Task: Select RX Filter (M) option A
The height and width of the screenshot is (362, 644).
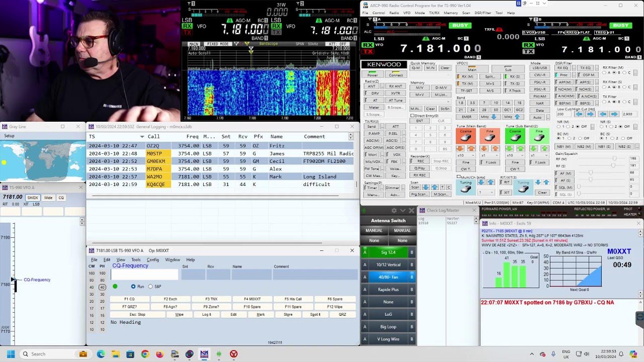Action: pyautogui.click(x=605, y=72)
